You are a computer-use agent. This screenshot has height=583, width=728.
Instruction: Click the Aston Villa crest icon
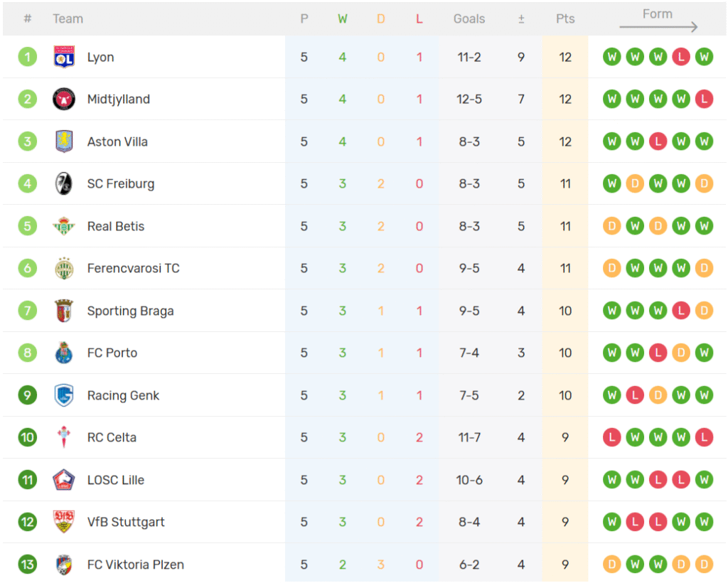tap(64, 141)
